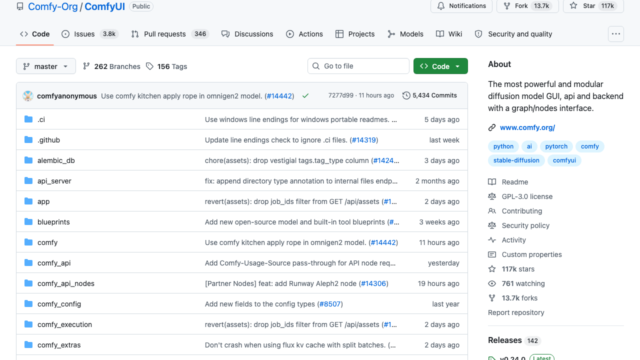
Task: Switch to the Code tab
Action: pos(35,34)
